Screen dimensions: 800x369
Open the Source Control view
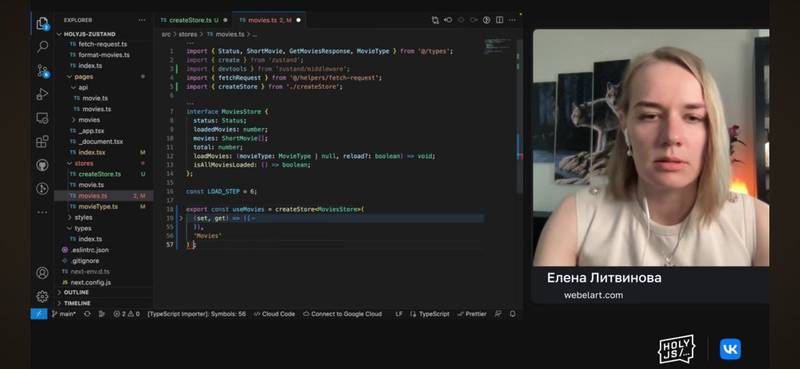tap(43, 71)
